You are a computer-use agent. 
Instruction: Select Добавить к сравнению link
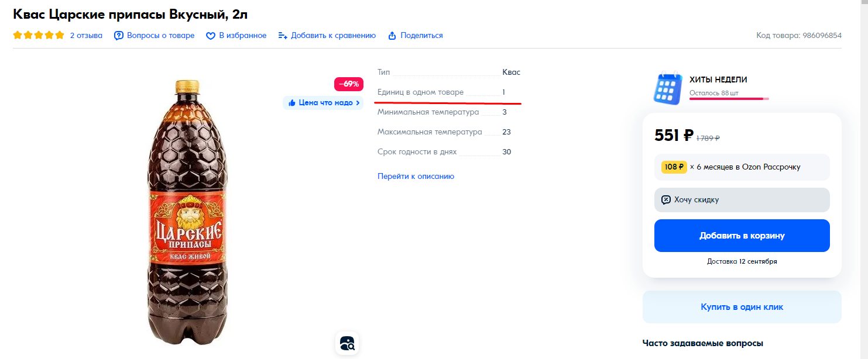point(333,36)
